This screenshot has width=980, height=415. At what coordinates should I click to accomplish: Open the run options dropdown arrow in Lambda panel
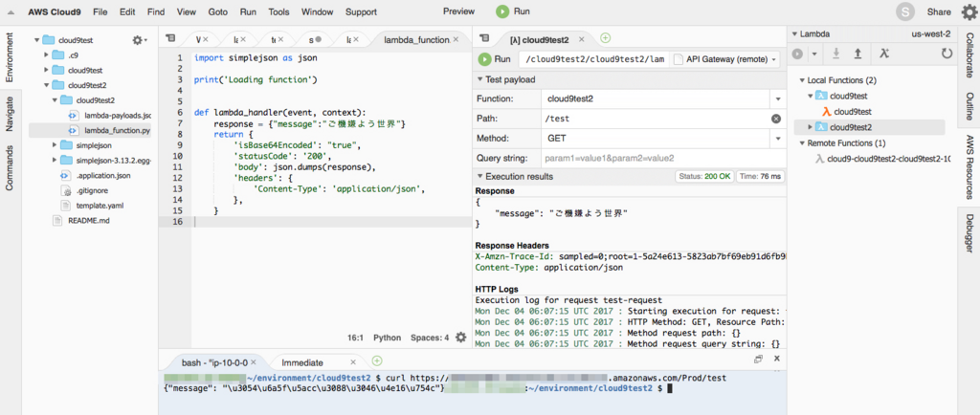(x=814, y=55)
